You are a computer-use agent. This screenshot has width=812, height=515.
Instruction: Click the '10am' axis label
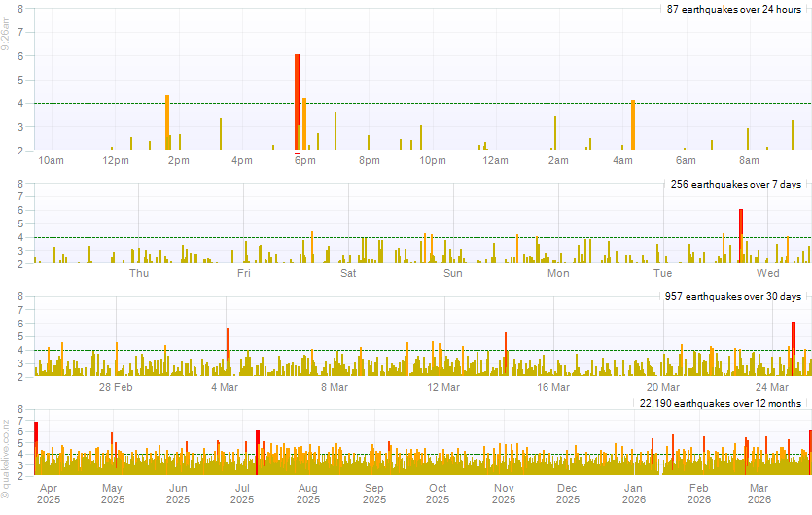(50, 160)
